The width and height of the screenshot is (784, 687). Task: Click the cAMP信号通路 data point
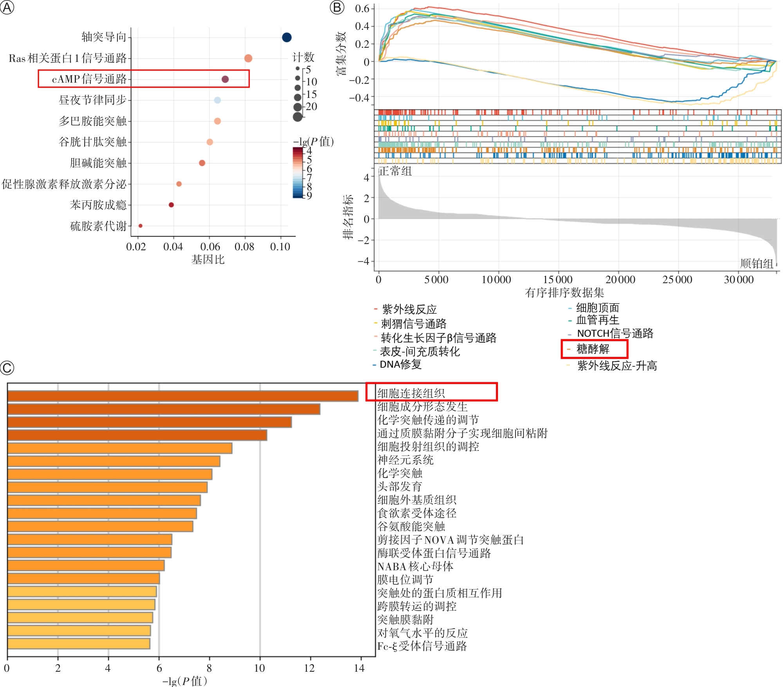pyautogui.click(x=225, y=79)
